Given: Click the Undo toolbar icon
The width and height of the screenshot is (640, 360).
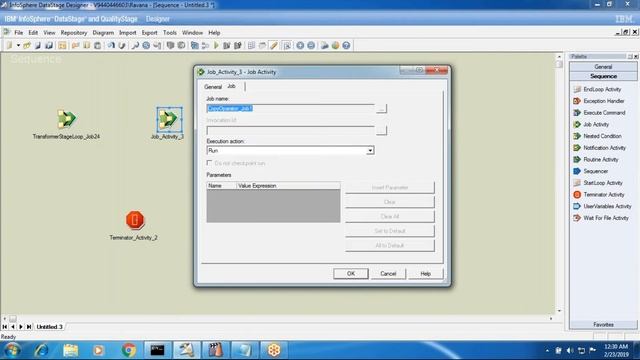Looking at the screenshot, I should tap(111, 45).
